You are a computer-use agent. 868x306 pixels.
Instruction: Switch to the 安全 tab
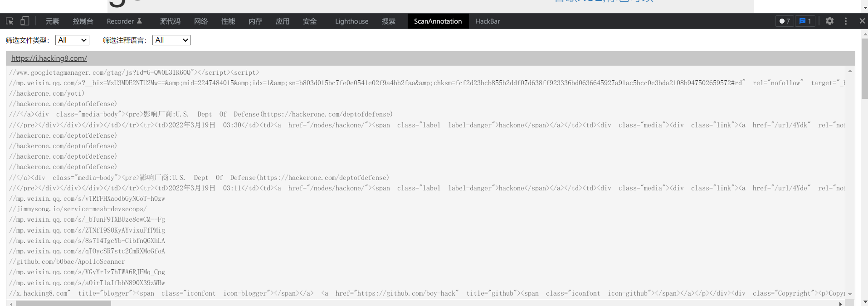point(310,21)
